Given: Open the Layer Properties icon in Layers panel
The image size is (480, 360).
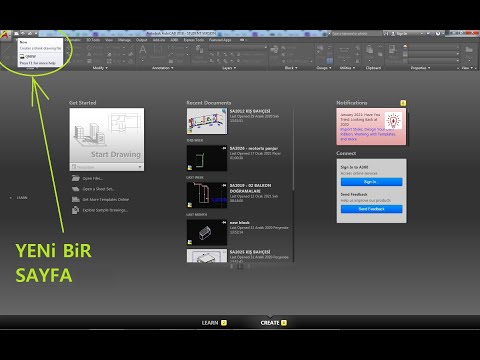Looking at the screenshot, I should click(199, 50).
